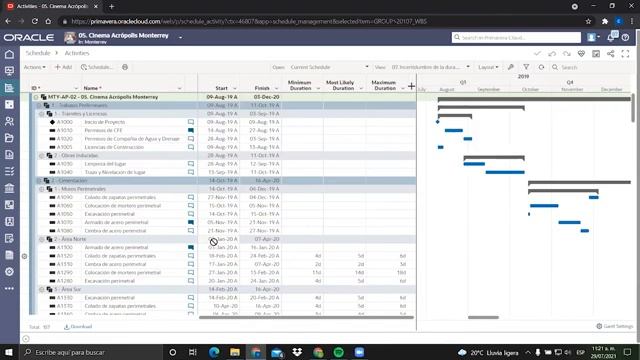Select the A1020 activity row name

click(x=132, y=139)
